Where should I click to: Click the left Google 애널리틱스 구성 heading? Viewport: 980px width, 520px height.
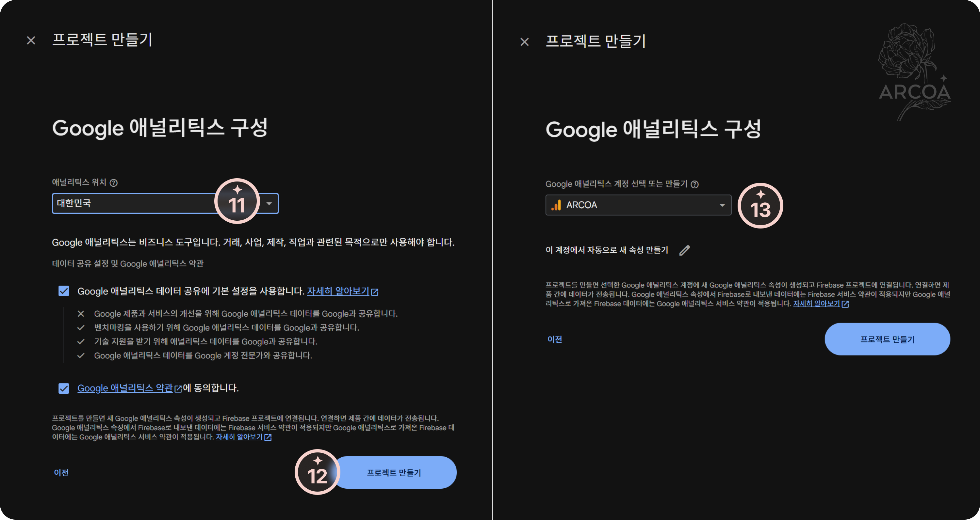point(160,128)
